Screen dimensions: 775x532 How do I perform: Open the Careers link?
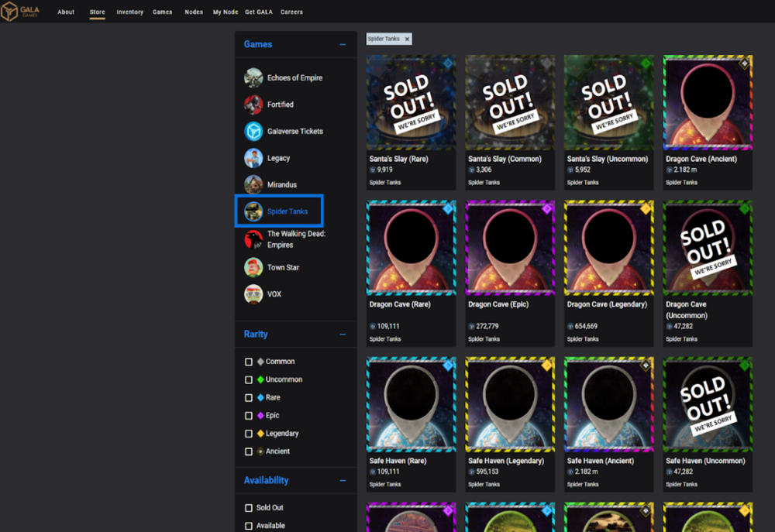pos(291,12)
